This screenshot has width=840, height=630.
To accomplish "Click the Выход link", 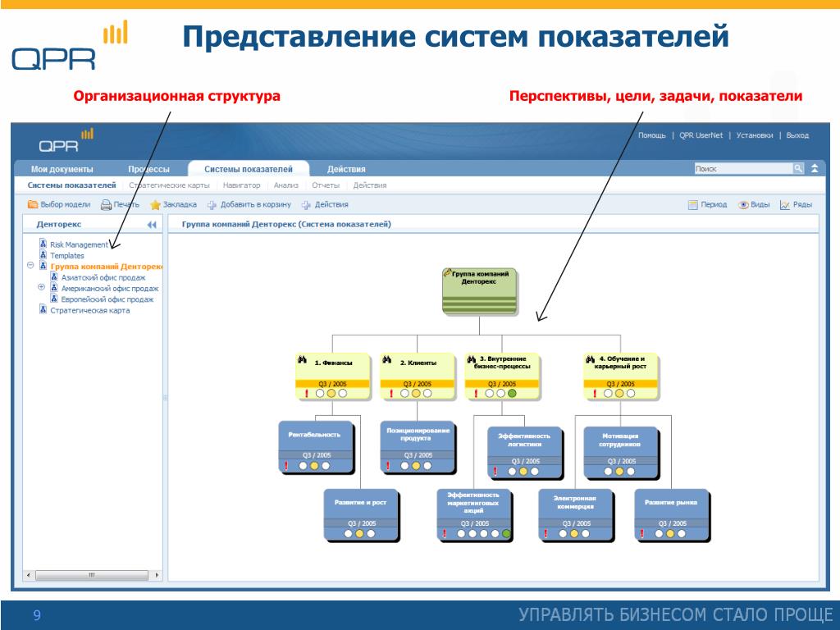I will point(797,135).
